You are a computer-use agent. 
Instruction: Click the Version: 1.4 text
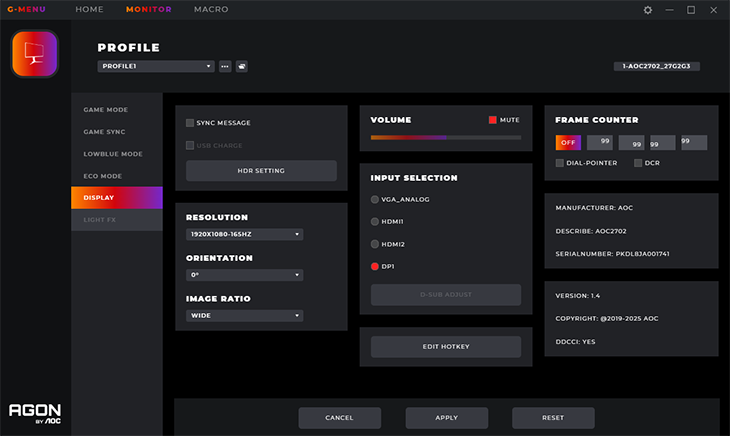pyautogui.click(x=578, y=295)
